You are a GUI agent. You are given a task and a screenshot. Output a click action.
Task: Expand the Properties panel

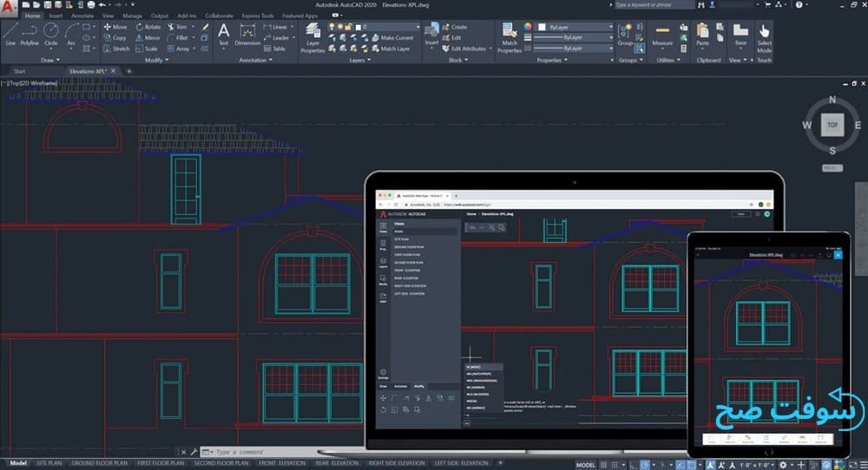pos(552,61)
